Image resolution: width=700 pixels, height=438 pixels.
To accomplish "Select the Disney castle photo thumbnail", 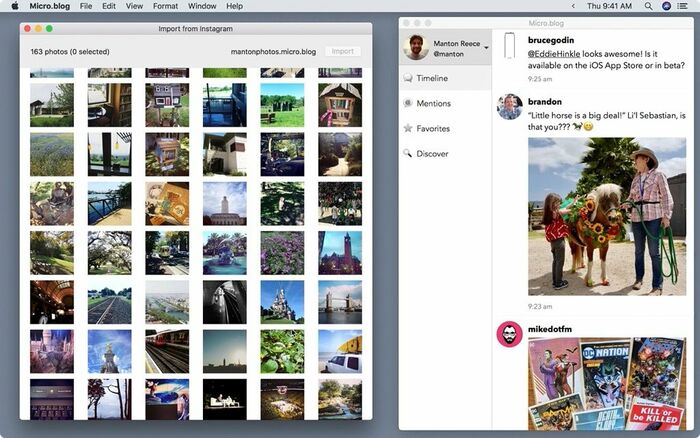I will (x=282, y=302).
